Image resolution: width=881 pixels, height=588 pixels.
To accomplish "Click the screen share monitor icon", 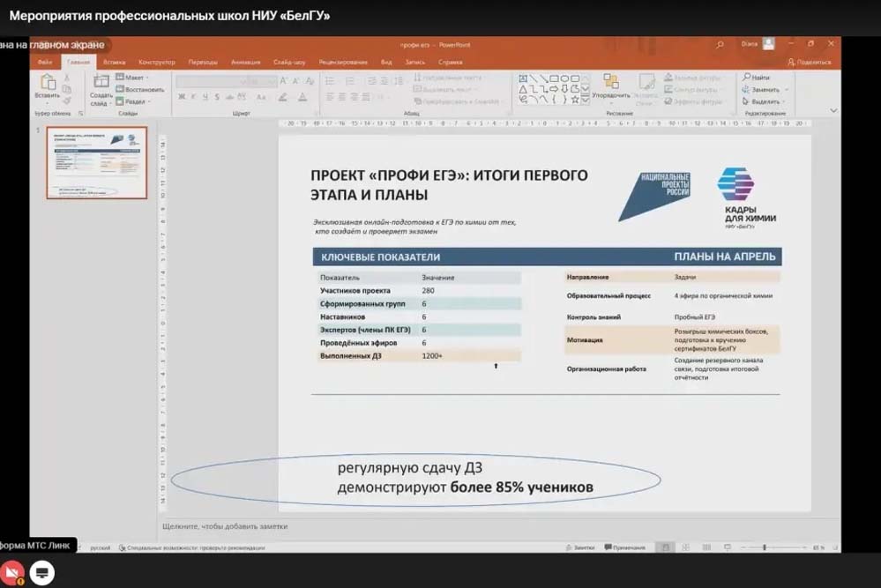I will tap(41, 572).
